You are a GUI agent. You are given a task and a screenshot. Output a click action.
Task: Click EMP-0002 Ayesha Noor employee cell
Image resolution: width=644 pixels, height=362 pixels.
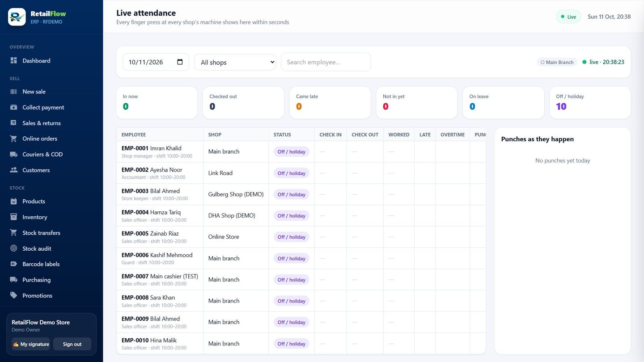coord(160,173)
